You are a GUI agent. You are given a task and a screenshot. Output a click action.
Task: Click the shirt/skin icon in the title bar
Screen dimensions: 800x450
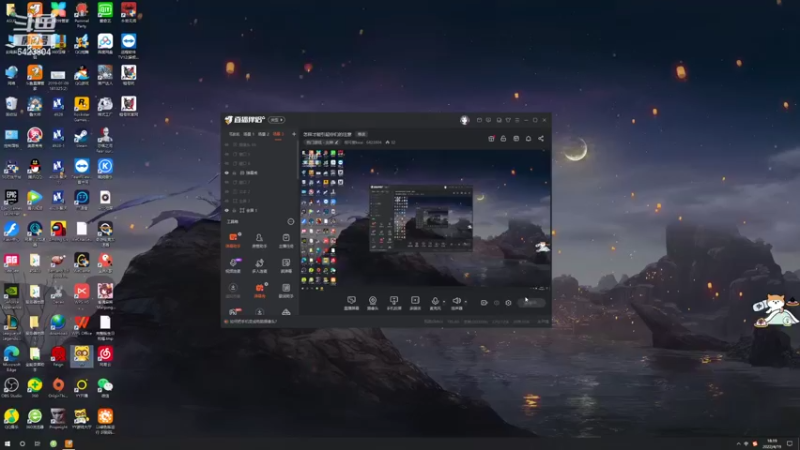[508, 120]
